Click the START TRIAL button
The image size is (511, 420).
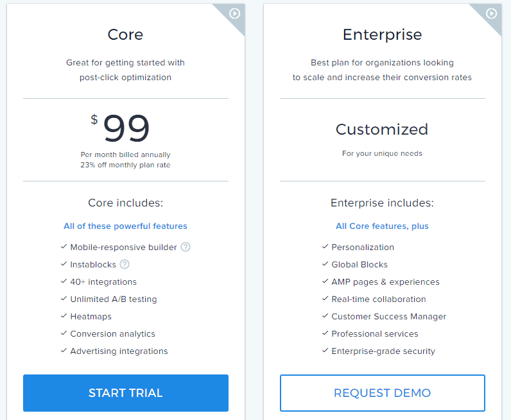point(126,393)
